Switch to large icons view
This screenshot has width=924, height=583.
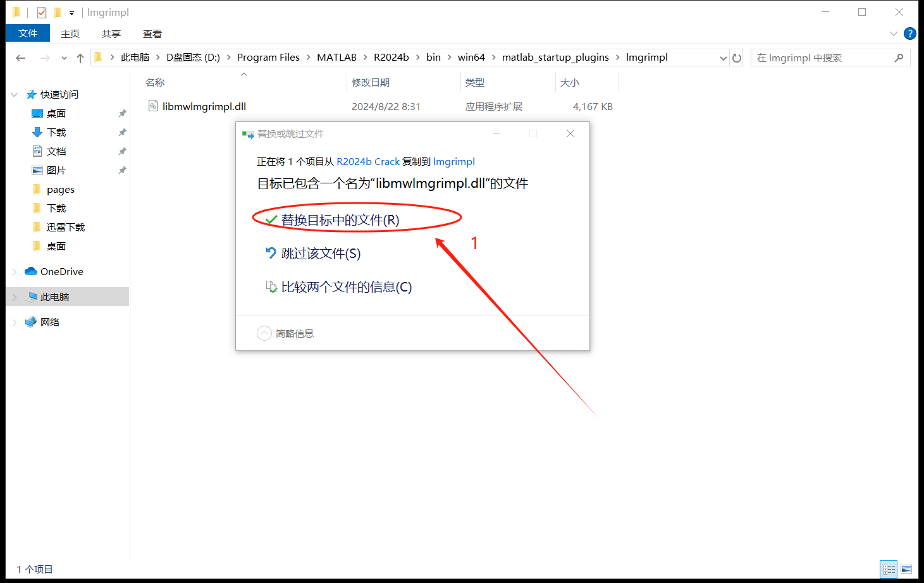point(906,570)
